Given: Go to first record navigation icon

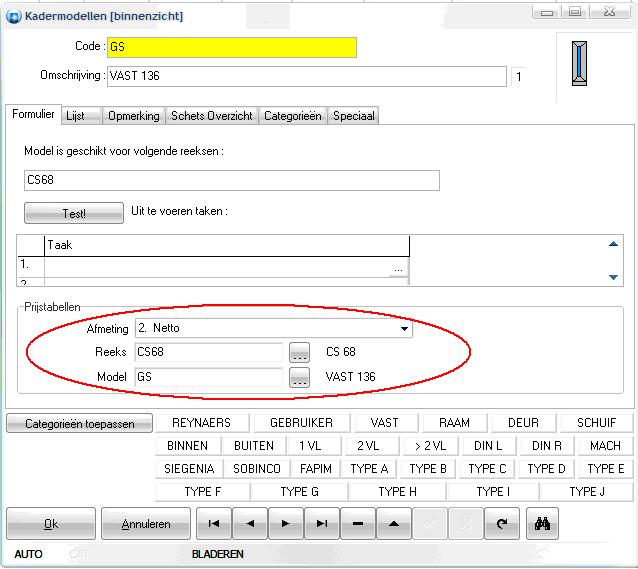Looking at the screenshot, I should [214, 523].
